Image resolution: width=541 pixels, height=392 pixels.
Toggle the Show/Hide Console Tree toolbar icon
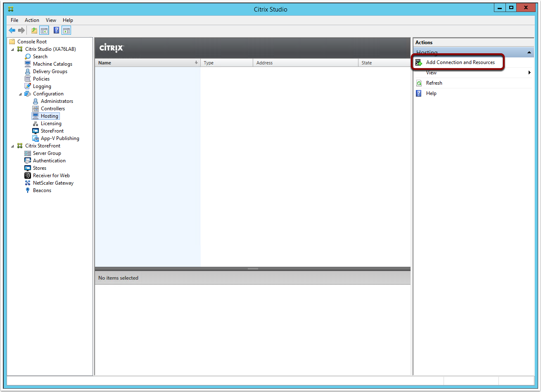[44, 30]
